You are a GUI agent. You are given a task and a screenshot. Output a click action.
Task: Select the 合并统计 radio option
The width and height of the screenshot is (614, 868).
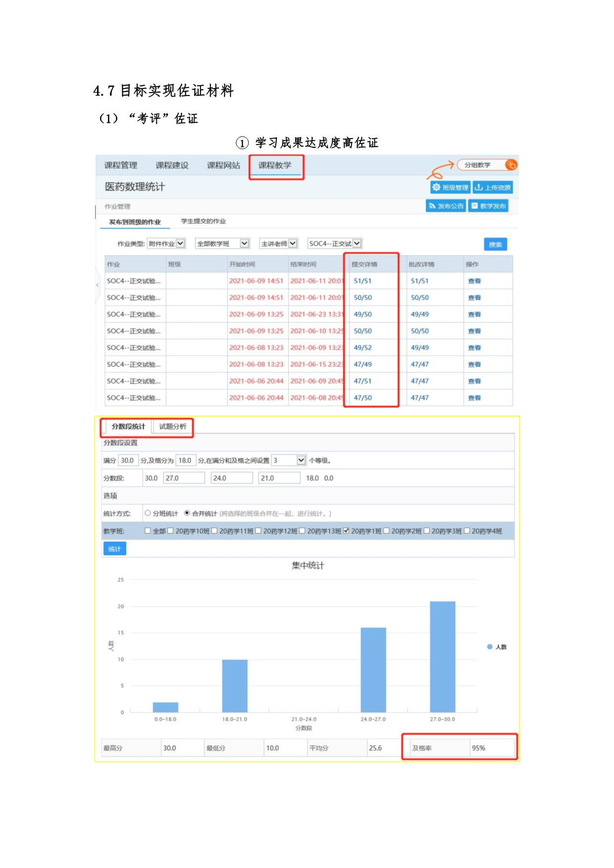187,513
